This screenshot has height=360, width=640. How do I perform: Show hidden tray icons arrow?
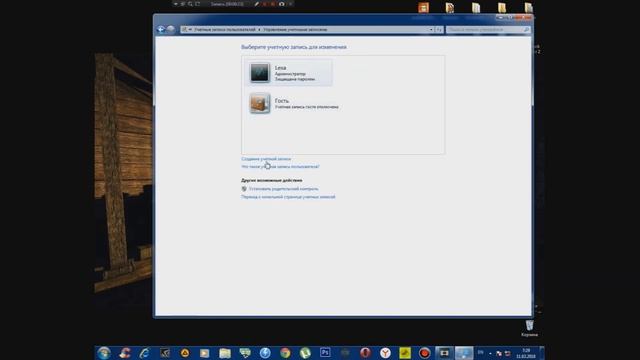point(490,353)
